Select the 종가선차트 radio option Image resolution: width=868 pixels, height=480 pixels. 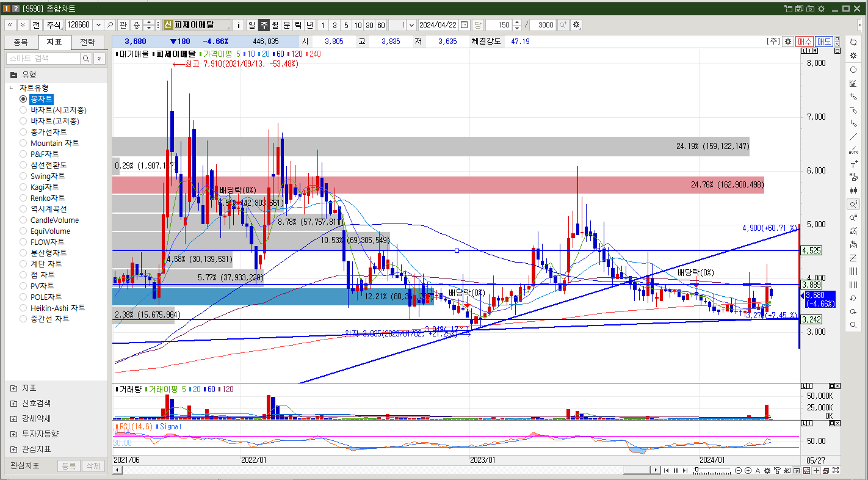pyautogui.click(x=23, y=132)
